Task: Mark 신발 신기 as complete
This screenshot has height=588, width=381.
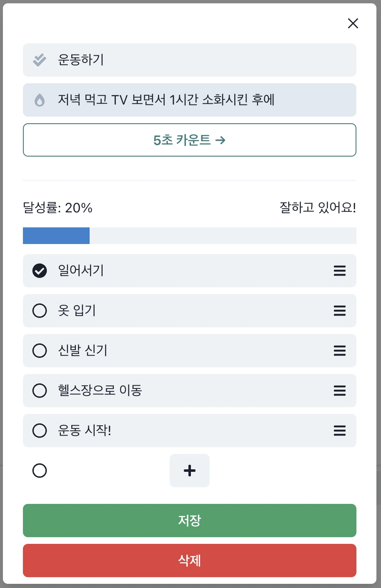Action: pos(40,351)
